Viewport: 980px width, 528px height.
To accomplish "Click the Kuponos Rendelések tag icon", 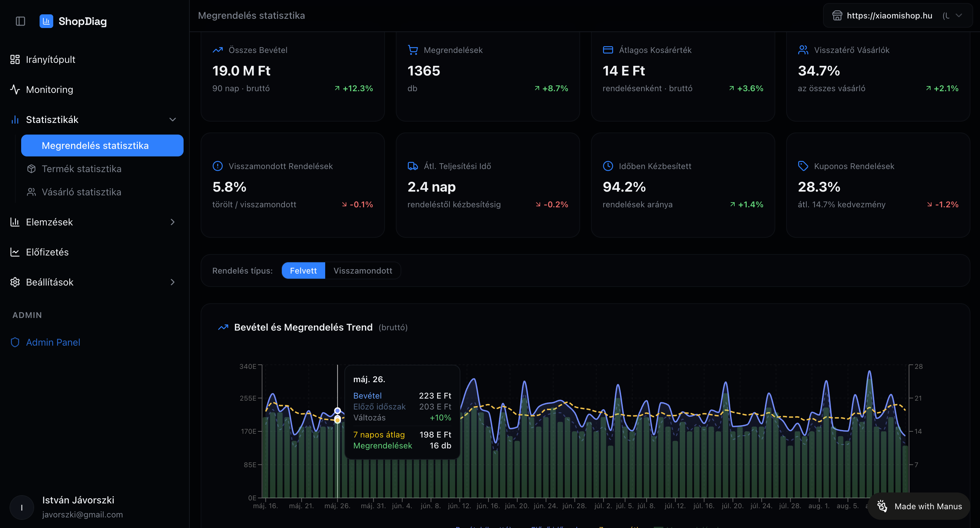I will coord(803,166).
